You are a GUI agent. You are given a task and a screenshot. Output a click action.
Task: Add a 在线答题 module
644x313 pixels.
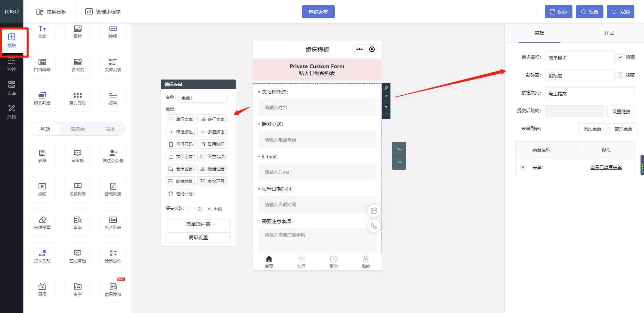click(x=78, y=256)
